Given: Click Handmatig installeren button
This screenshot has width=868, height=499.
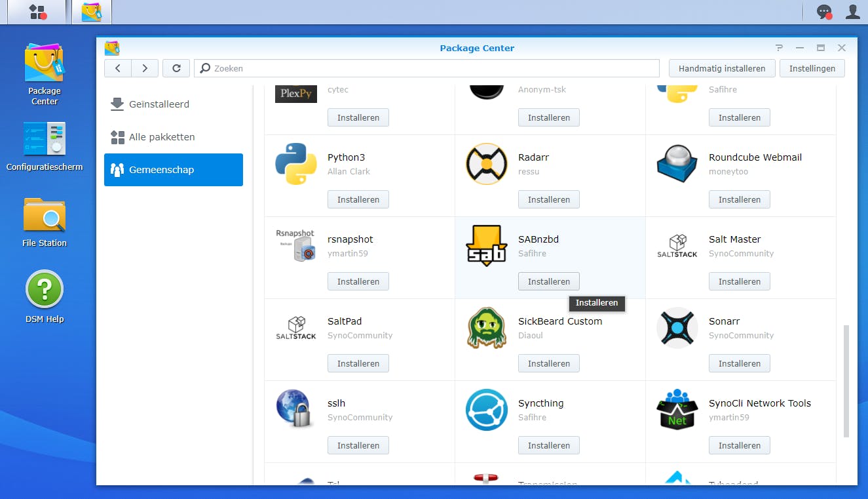Looking at the screenshot, I should pyautogui.click(x=722, y=68).
